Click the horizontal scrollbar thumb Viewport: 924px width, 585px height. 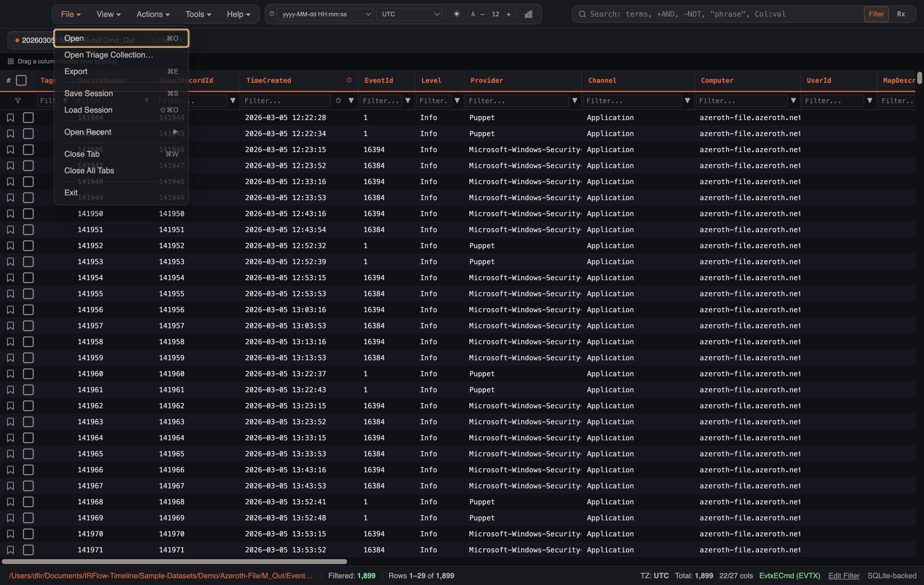click(x=175, y=562)
